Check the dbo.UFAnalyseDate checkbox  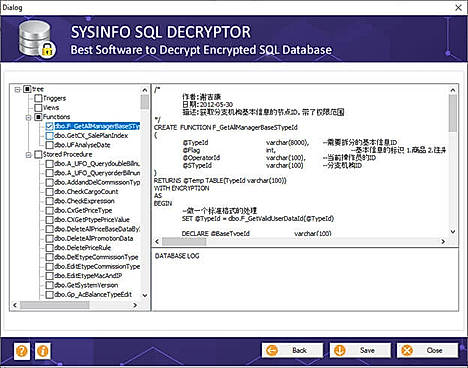[x=49, y=145]
